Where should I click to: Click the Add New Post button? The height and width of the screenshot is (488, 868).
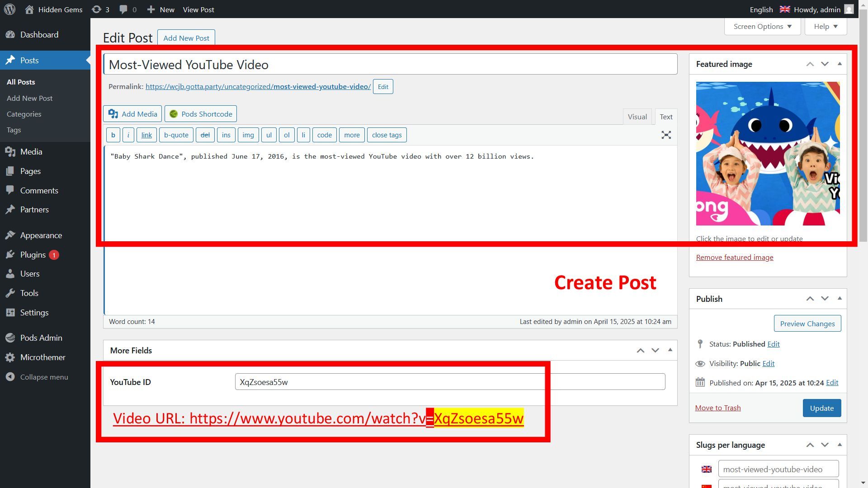[186, 38]
